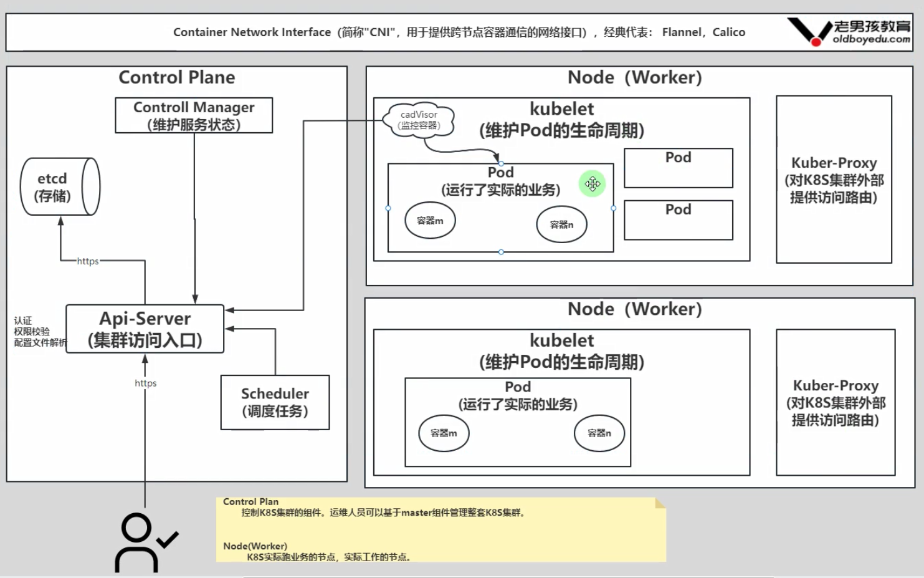Click the https label near etcd

[x=88, y=261]
